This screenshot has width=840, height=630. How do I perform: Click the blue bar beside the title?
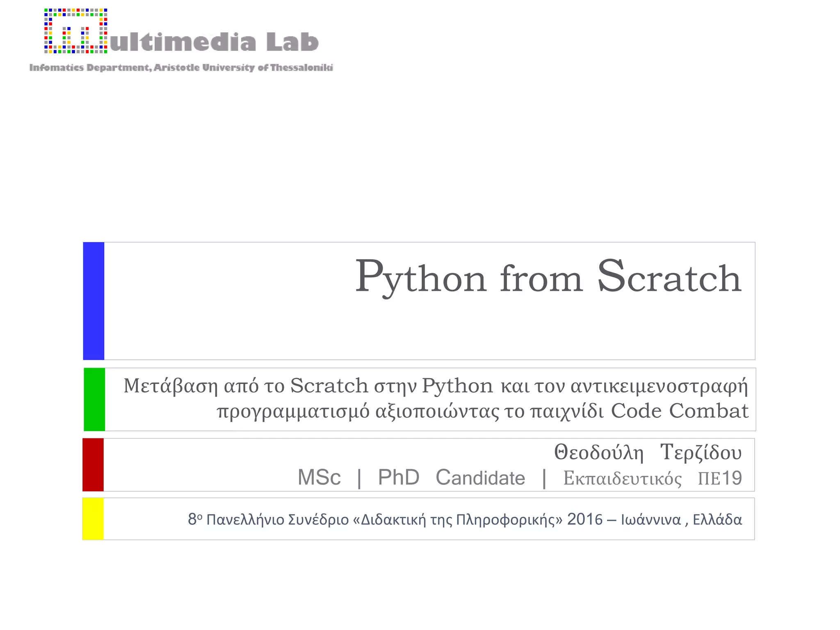(94, 301)
